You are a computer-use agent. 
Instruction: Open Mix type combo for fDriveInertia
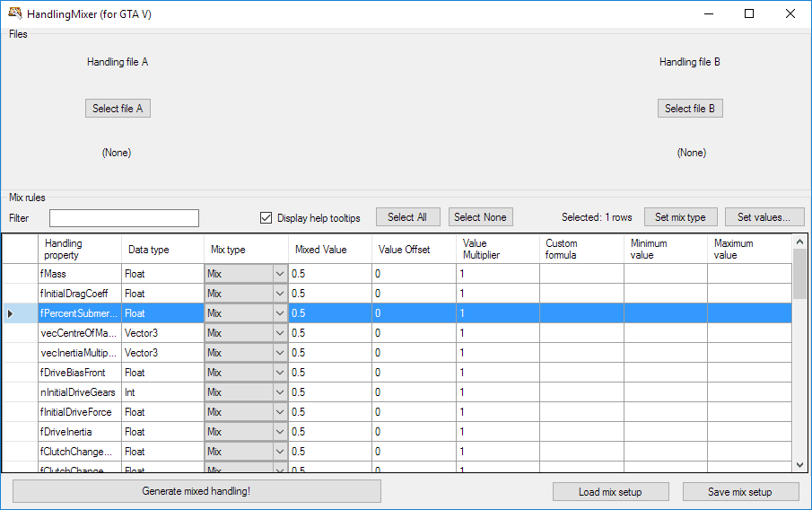coord(279,432)
